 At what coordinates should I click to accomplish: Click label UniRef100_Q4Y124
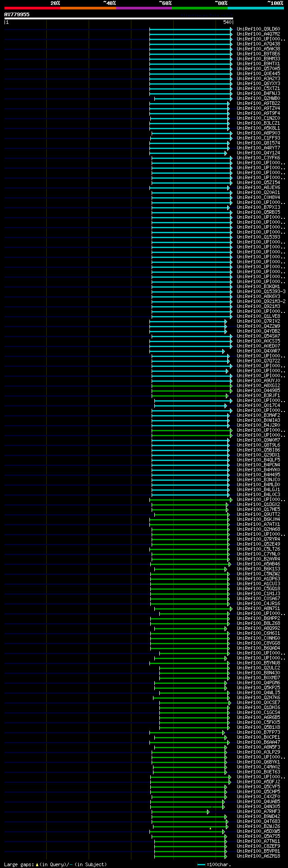coord(258,153)
